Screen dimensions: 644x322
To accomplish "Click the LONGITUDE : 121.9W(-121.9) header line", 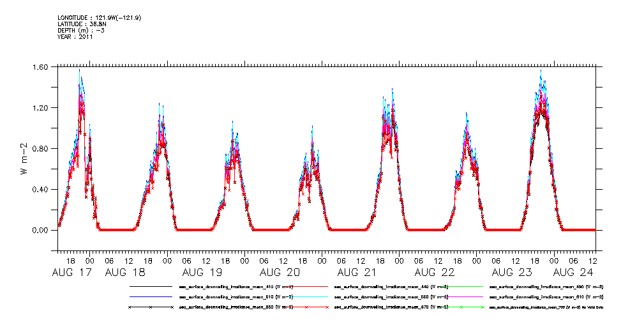I will (x=100, y=18).
